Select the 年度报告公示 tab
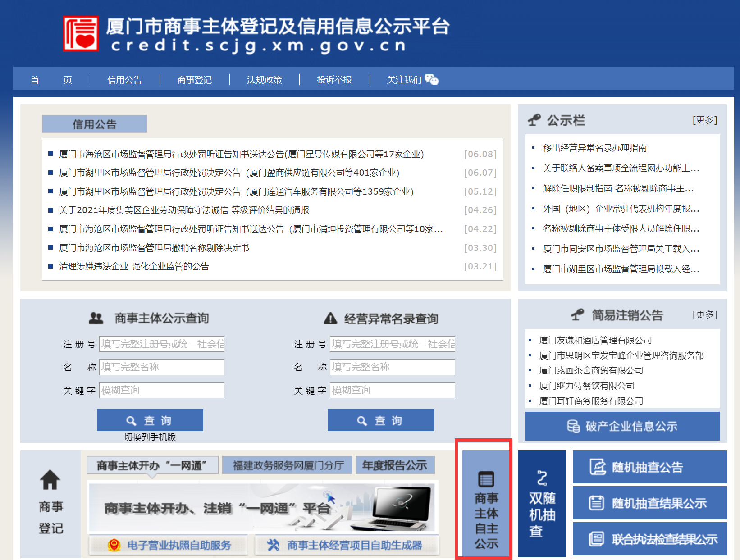Viewport: 740px width, 560px height. (395, 465)
